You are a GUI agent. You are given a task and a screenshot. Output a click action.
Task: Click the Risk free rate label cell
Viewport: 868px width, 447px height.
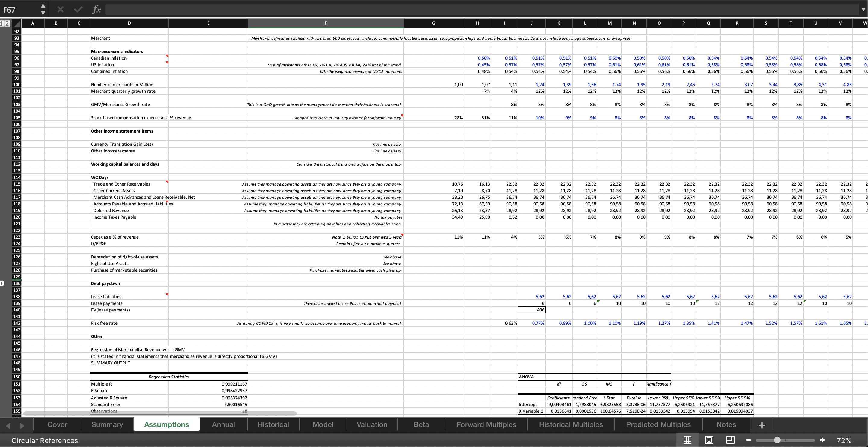[129, 324]
